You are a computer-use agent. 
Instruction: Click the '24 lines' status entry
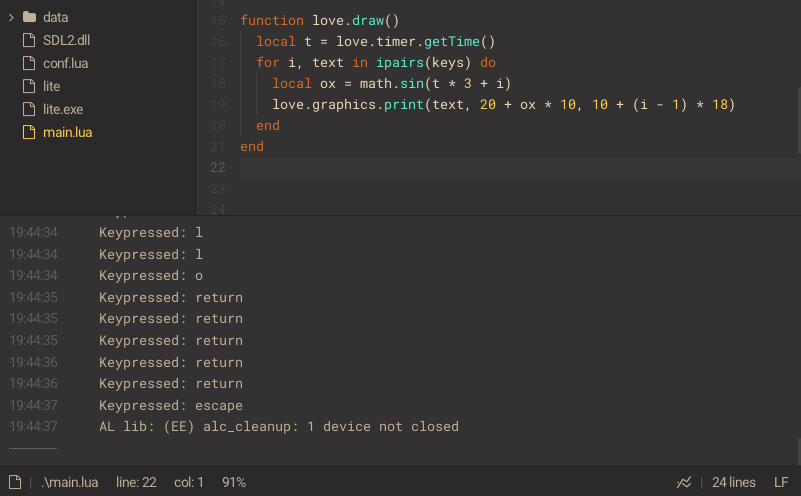734,482
